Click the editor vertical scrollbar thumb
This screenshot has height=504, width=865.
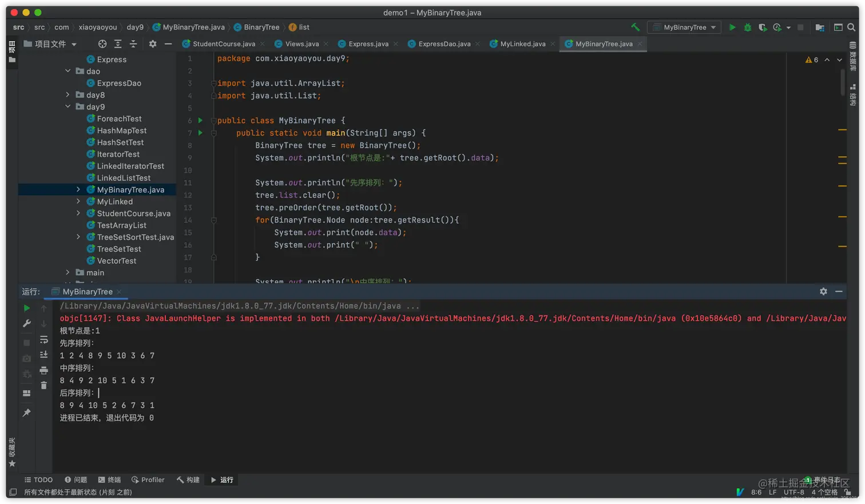tap(843, 82)
